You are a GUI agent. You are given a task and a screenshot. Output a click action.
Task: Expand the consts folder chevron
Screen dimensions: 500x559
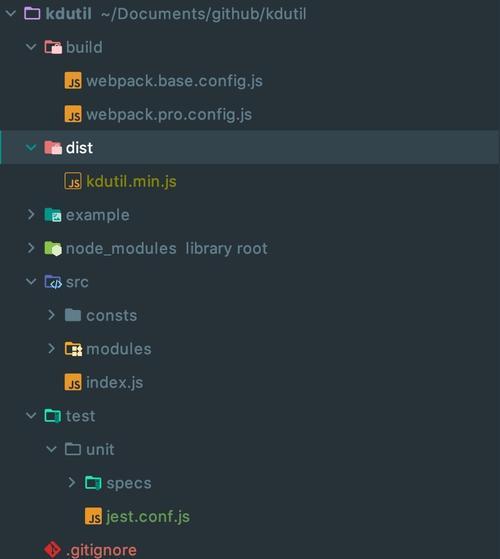tap(51, 315)
